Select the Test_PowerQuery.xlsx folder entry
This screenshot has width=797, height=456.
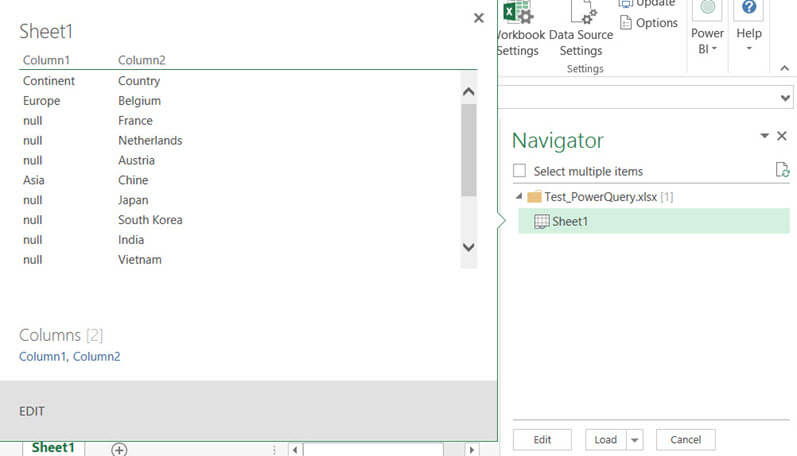pyautogui.click(x=600, y=197)
